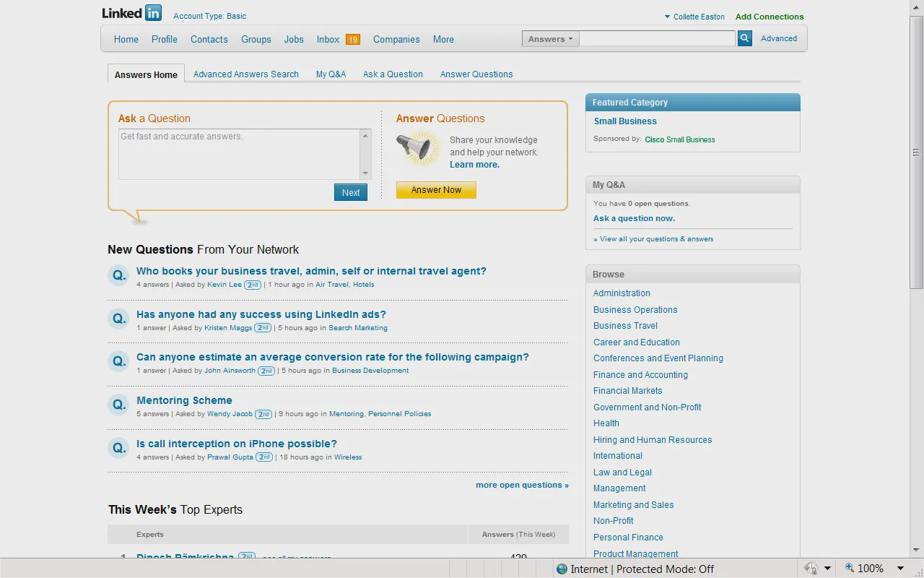The height and width of the screenshot is (578, 924).
Task: Click Q icon beside Mentoring Scheme question
Action: [118, 405]
